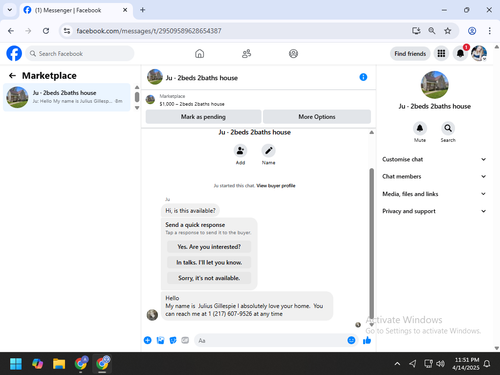Expand the Customise chat section

434,159
